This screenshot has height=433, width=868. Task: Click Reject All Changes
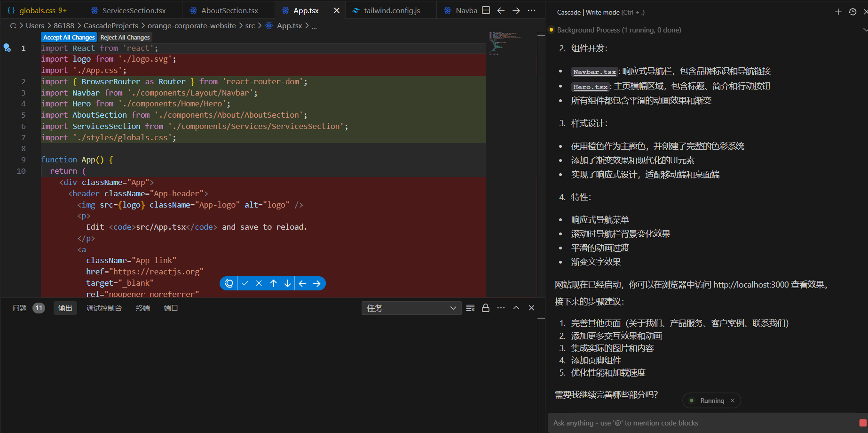tap(125, 37)
